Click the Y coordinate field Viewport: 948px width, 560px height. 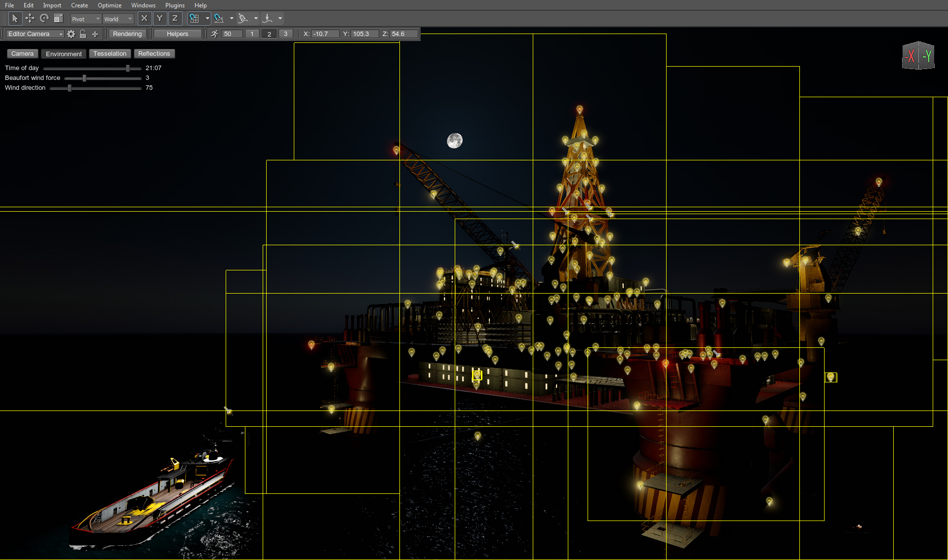tap(365, 34)
